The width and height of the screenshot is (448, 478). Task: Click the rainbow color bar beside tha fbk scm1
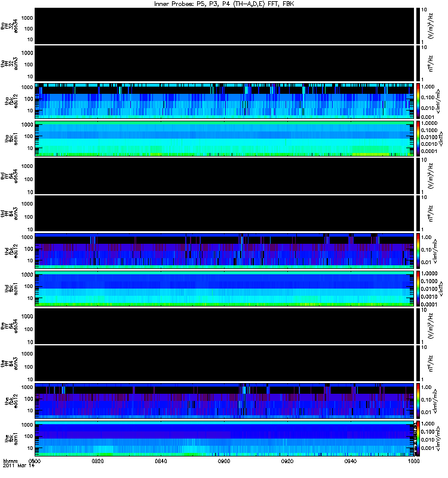click(418, 139)
